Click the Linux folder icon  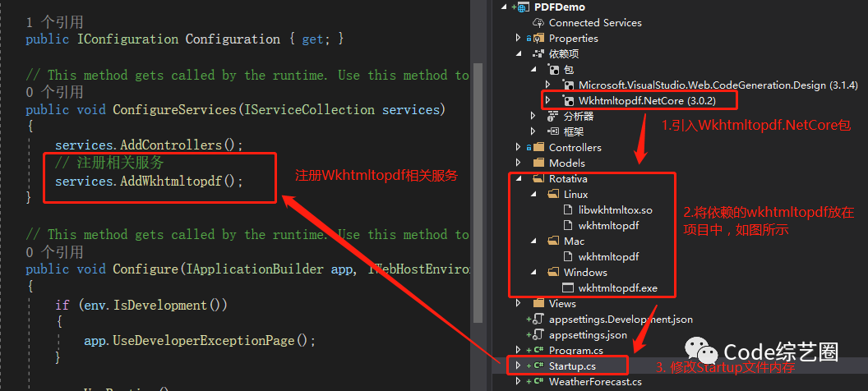pyautogui.click(x=553, y=194)
